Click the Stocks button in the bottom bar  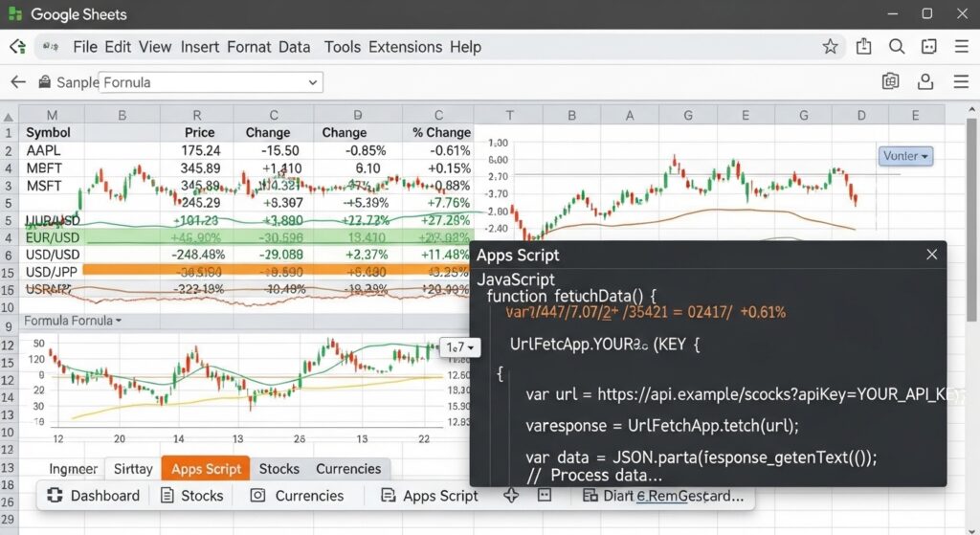coord(192,495)
